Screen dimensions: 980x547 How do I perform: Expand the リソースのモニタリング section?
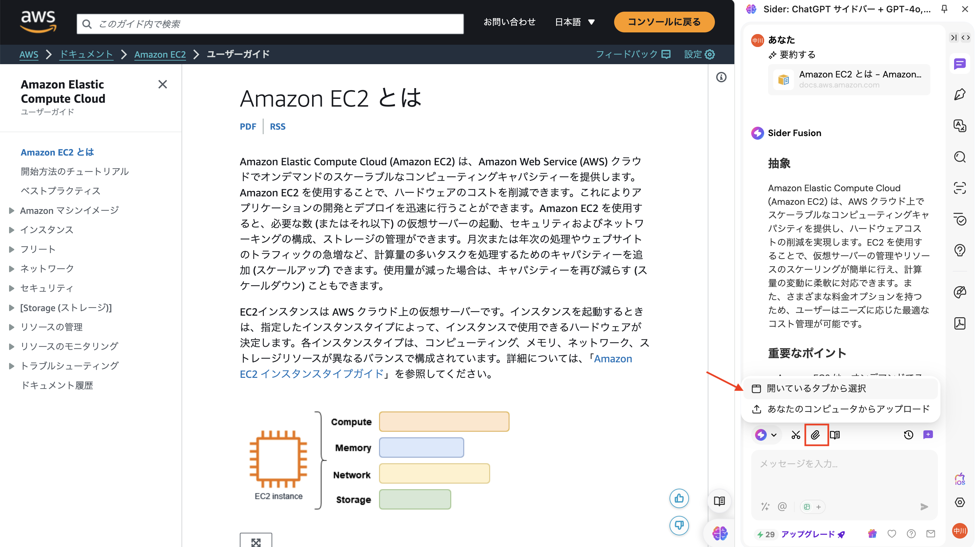coord(11,346)
